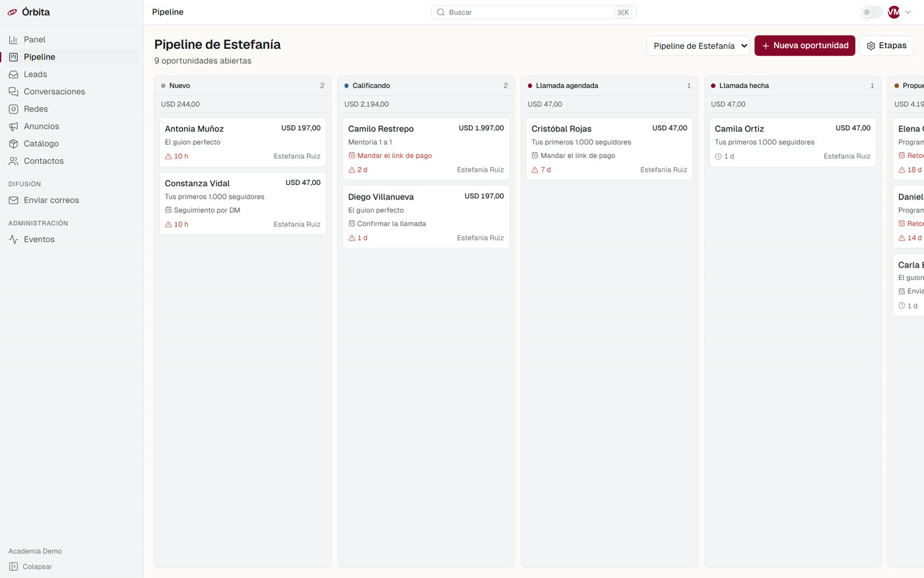Click the Pipeline breadcrumb in top bar

[x=168, y=12]
